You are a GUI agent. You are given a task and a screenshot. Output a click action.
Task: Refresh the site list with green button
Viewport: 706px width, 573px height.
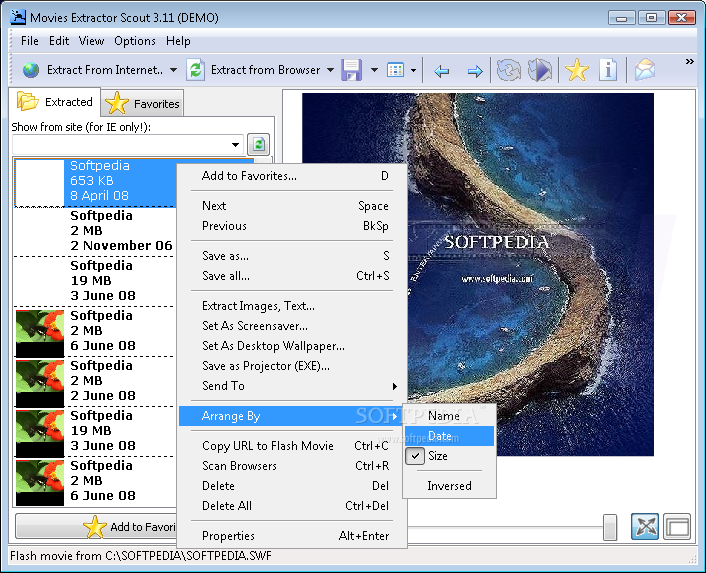pyautogui.click(x=258, y=144)
